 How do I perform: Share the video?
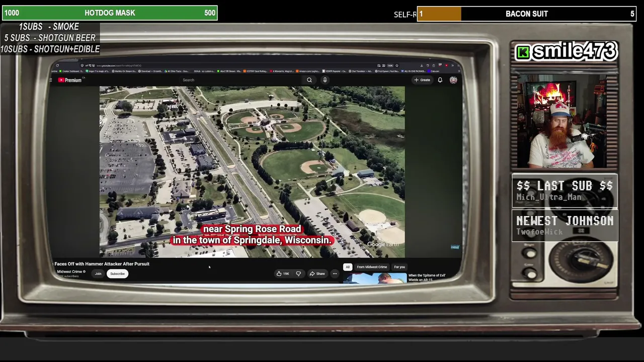(x=317, y=274)
